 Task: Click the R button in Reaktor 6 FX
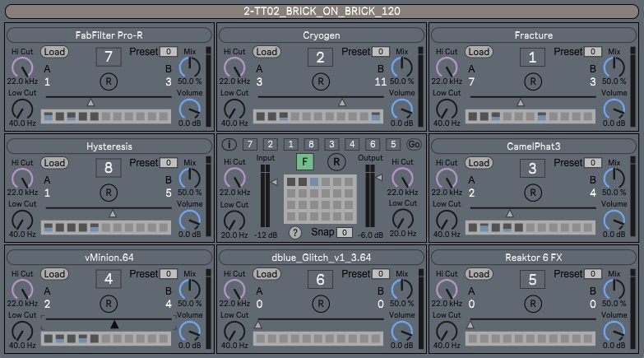(534, 304)
